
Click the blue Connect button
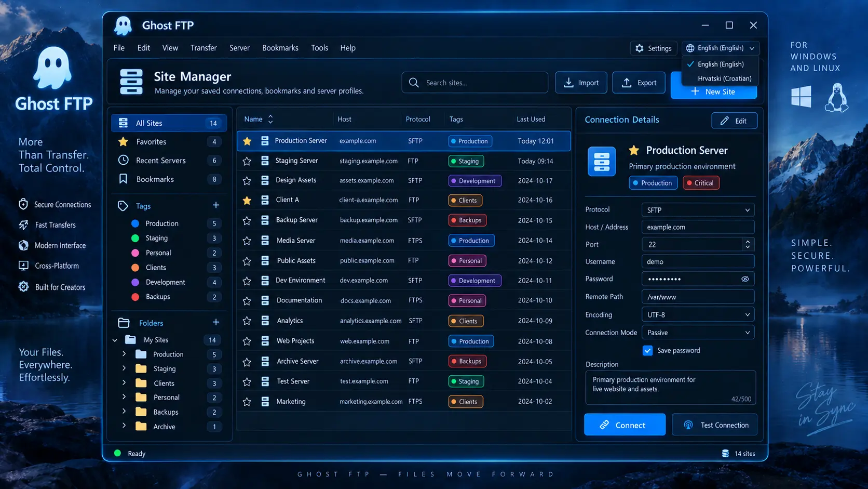[625, 425]
